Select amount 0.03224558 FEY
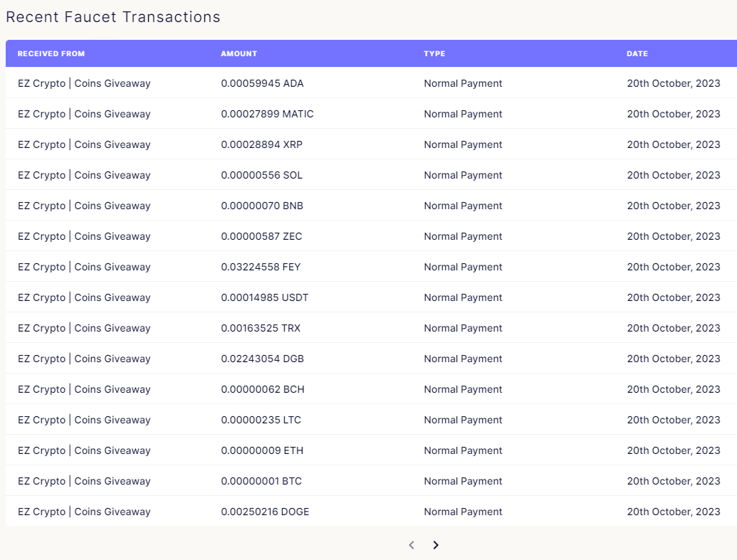Screen dimensions: 737x560 pos(261,266)
